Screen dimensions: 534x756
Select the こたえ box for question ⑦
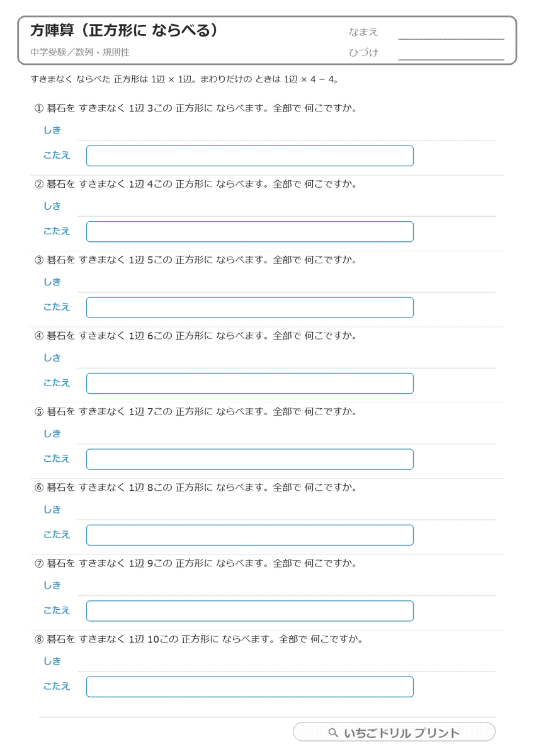coord(250,610)
